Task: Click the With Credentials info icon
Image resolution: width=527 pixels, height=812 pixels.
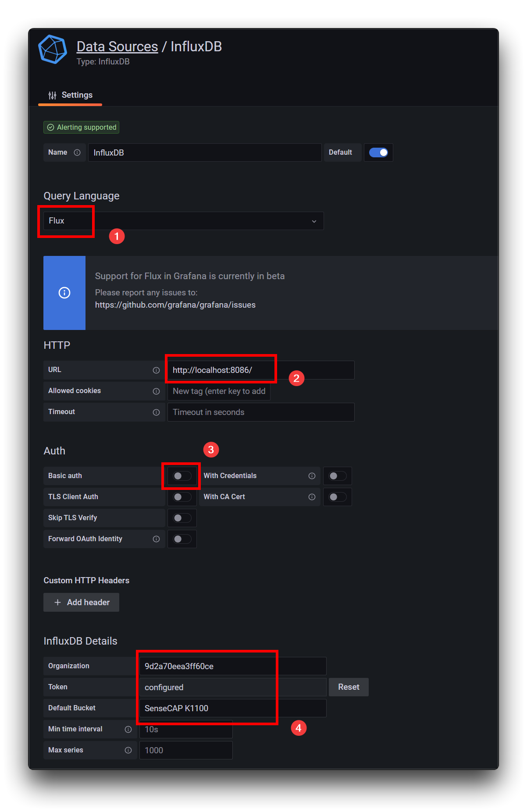Action: tap(312, 476)
